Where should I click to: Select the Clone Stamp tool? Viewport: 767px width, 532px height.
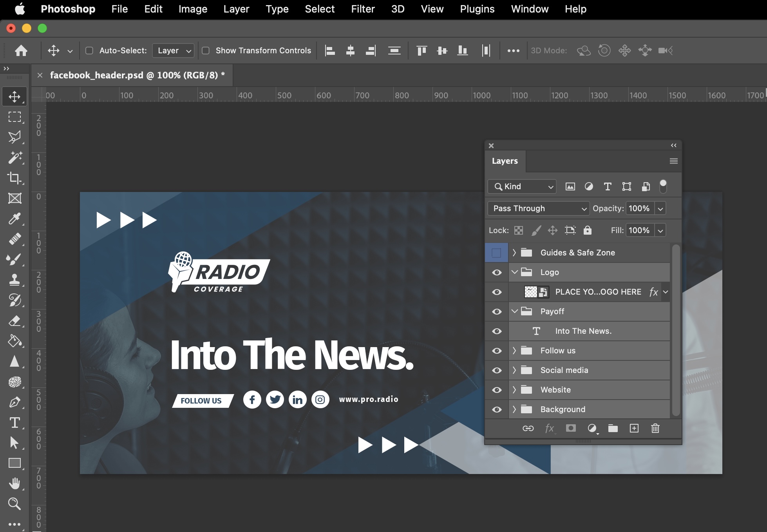click(14, 280)
